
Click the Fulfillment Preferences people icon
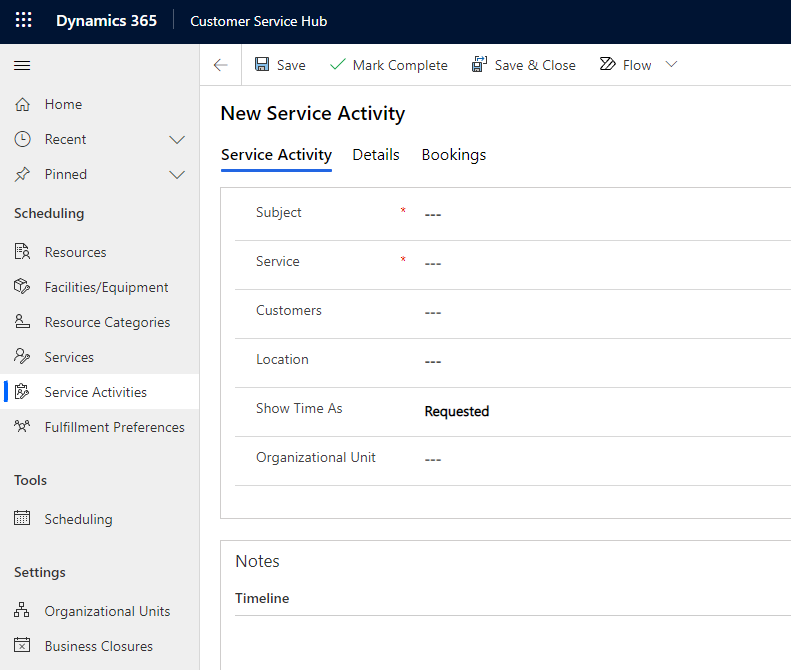coord(22,426)
